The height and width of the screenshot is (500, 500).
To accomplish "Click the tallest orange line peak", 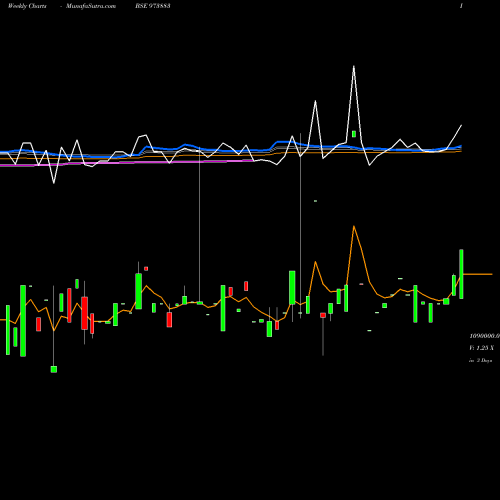I will (354, 227).
